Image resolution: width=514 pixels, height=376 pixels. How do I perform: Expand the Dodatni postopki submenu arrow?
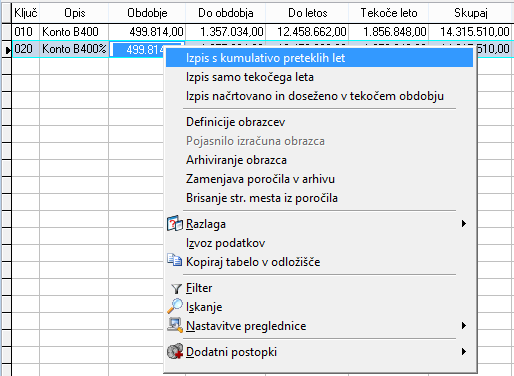coord(464,352)
